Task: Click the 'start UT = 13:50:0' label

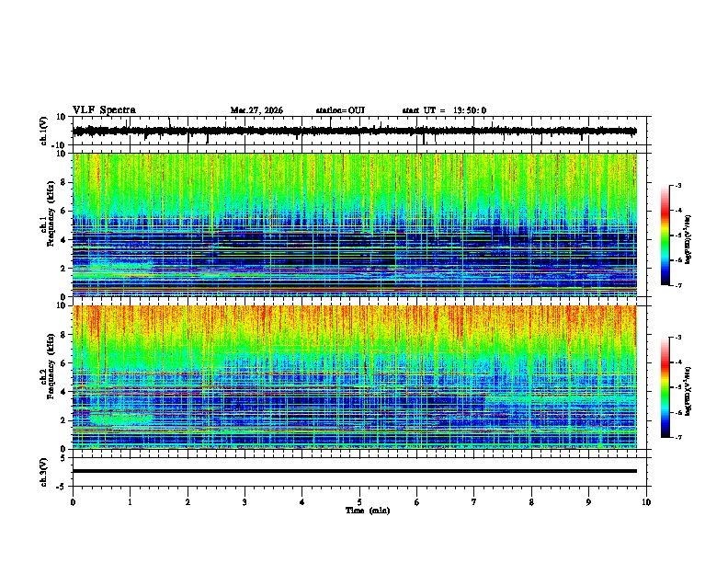Action: pyautogui.click(x=444, y=110)
